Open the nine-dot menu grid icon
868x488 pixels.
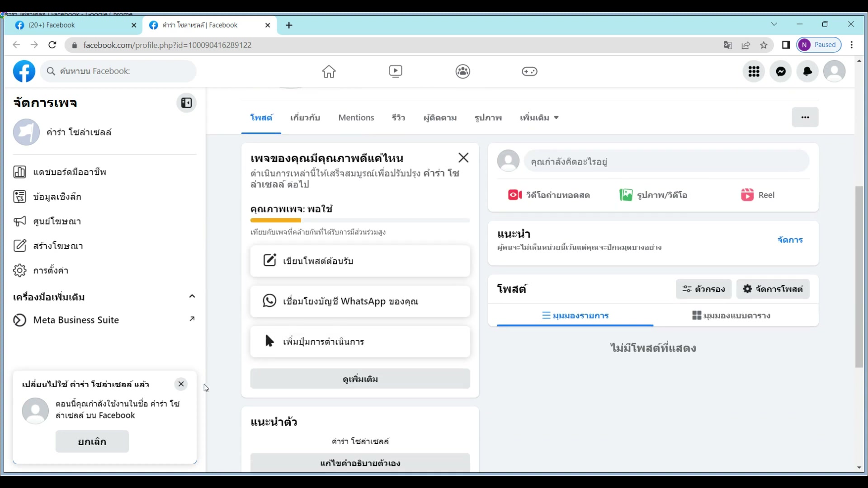[754, 71]
